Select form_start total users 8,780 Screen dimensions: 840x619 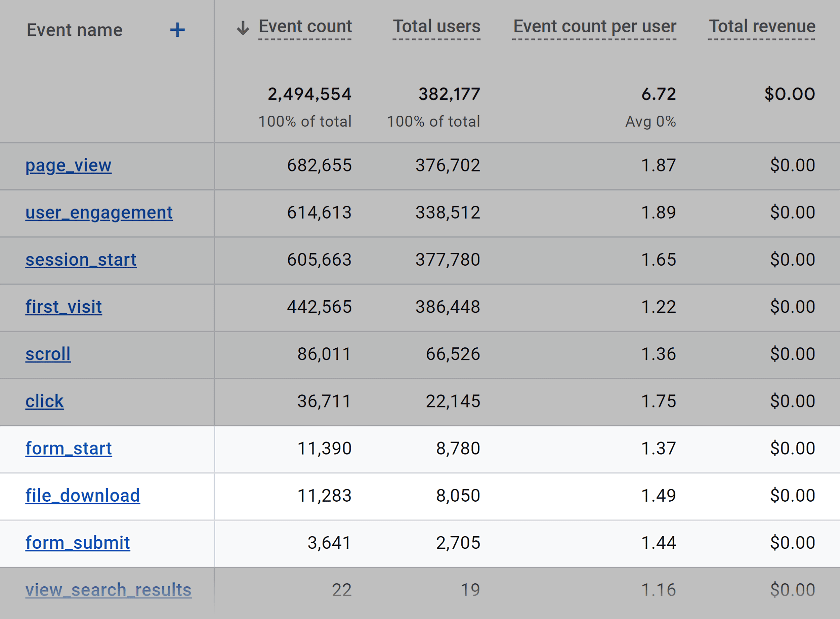coord(458,449)
